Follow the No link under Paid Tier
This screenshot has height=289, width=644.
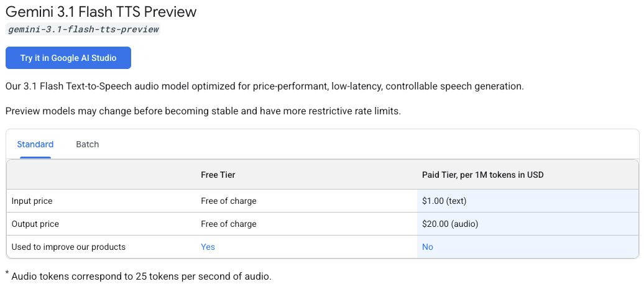click(x=428, y=247)
